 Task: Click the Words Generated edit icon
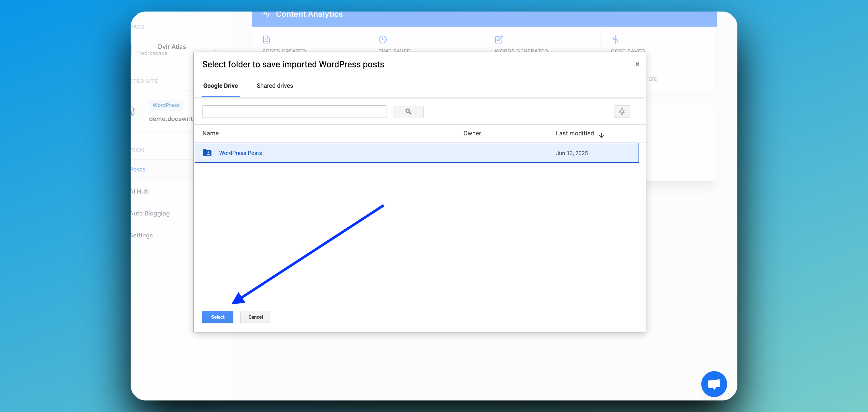click(499, 39)
